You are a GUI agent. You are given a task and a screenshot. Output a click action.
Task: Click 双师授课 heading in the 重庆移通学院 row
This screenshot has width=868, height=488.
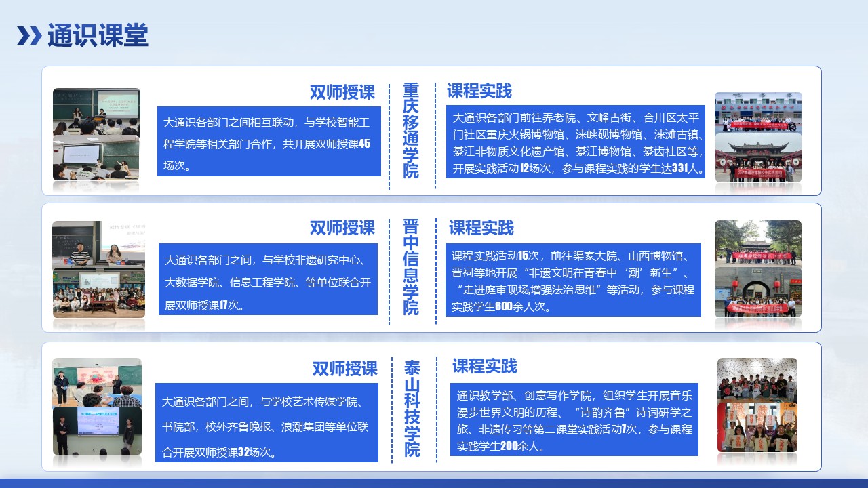342,92
